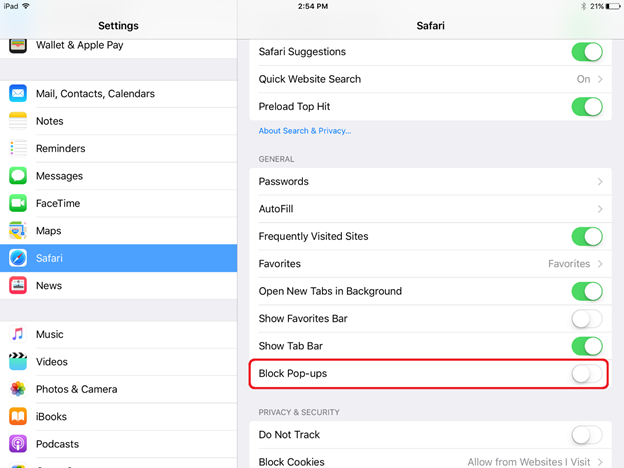624x468 pixels.
Task: Tap the red News icon
Action: [x=18, y=285]
